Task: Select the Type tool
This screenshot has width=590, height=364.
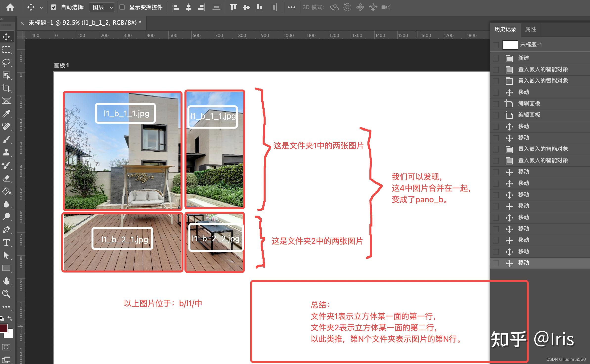Action: click(x=7, y=243)
